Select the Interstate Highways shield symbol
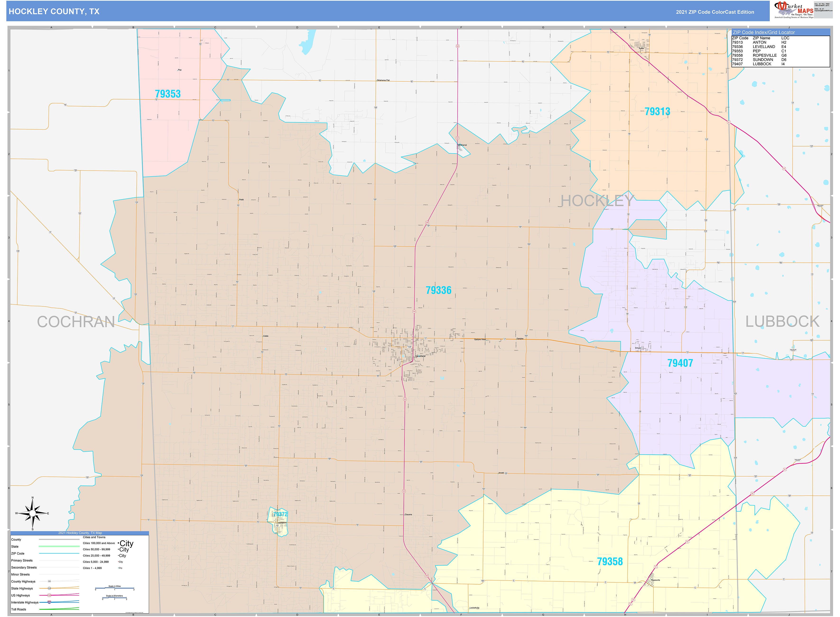 point(49,602)
